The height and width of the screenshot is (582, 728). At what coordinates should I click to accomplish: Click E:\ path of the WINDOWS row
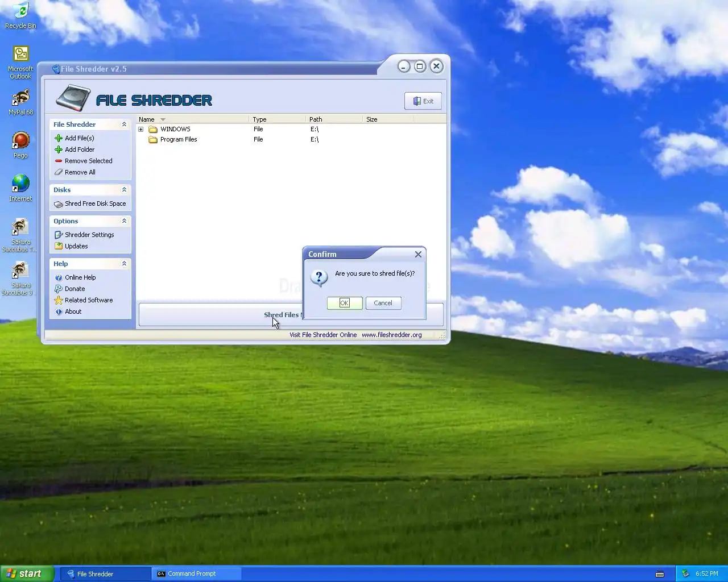point(315,129)
